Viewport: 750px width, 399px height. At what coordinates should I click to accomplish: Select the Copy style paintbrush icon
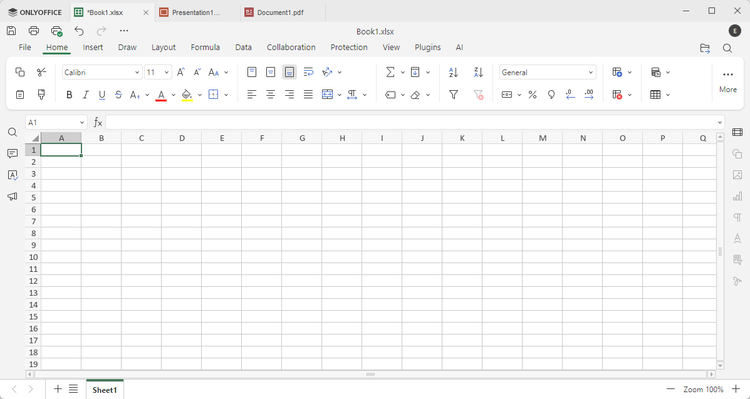pos(41,95)
